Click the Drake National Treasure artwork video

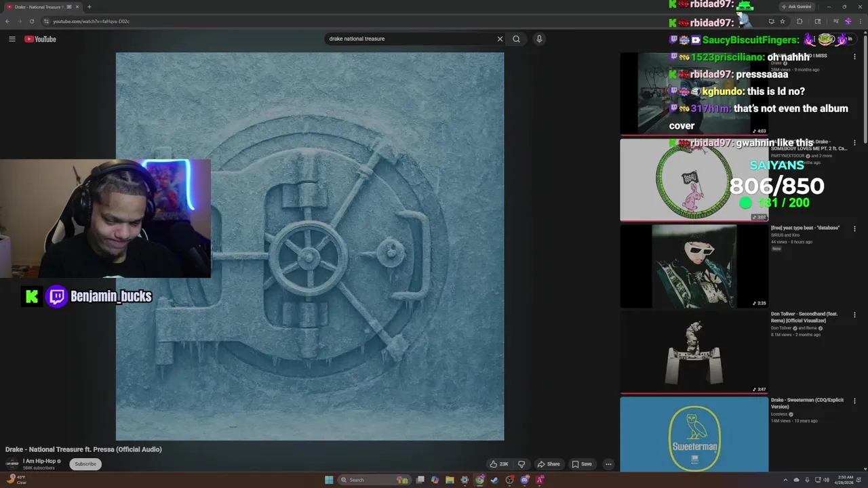310,247
